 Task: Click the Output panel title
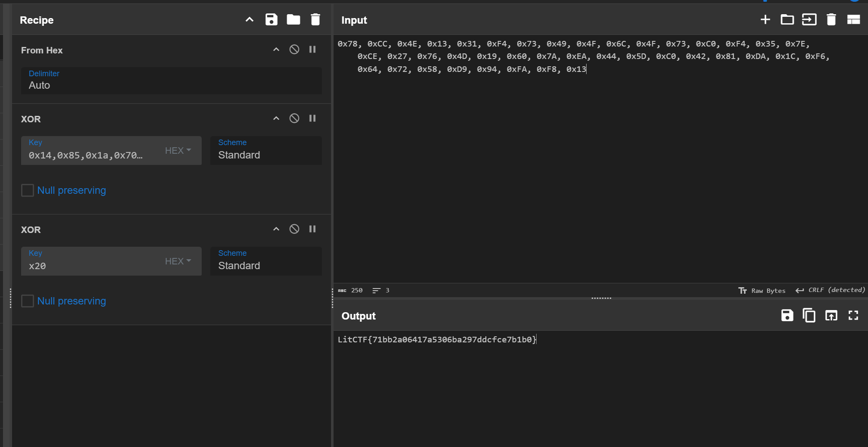pos(359,316)
